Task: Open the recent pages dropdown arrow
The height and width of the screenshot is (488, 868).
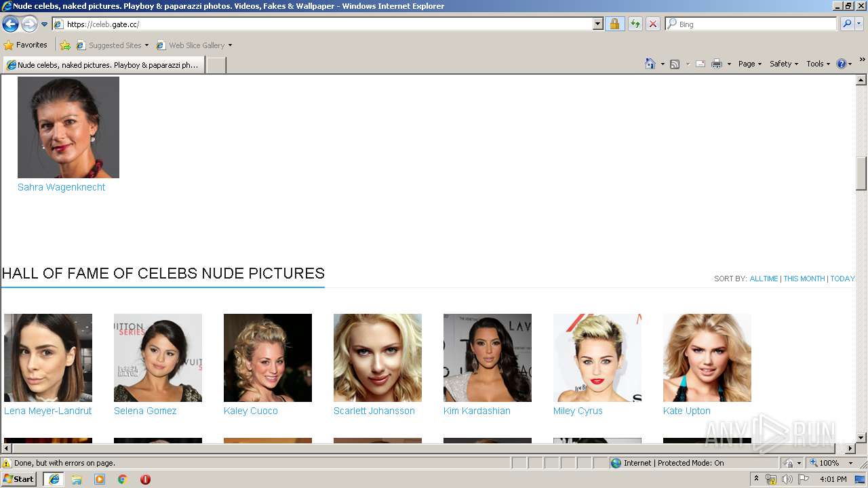Action: (45, 24)
